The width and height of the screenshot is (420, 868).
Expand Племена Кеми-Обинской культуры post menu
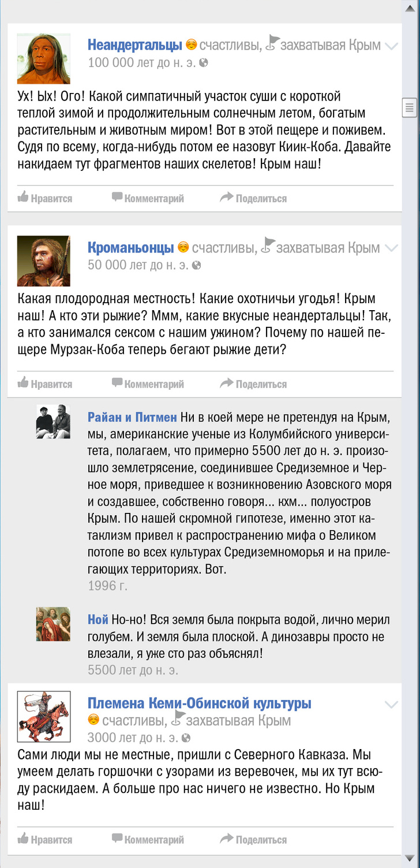pos(391,705)
